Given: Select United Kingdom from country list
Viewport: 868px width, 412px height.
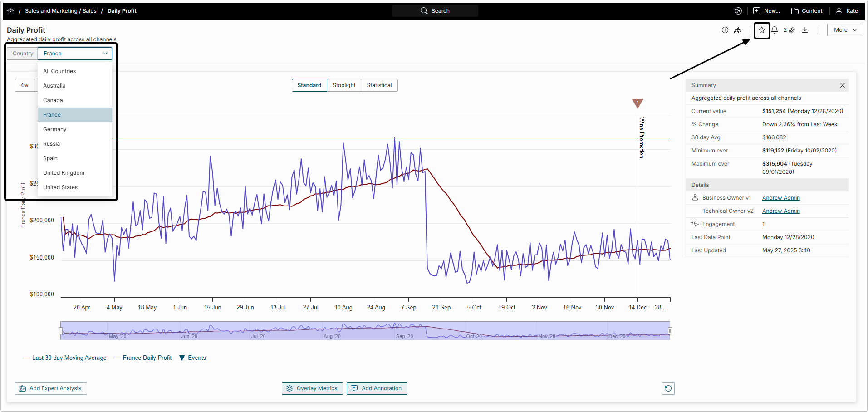Looking at the screenshot, I should 64,173.
